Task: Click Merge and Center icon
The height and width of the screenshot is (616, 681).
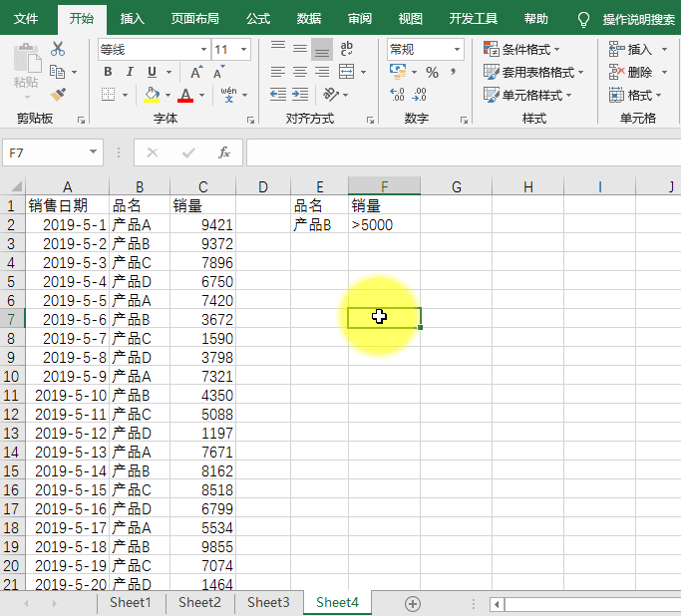Action: click(347, 72)
